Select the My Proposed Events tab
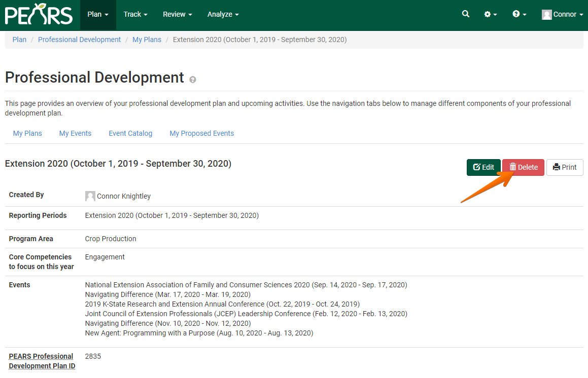Image resolution: width=588 pixels, height=378 pixels. pyautogui.click(x=201, y=133)
